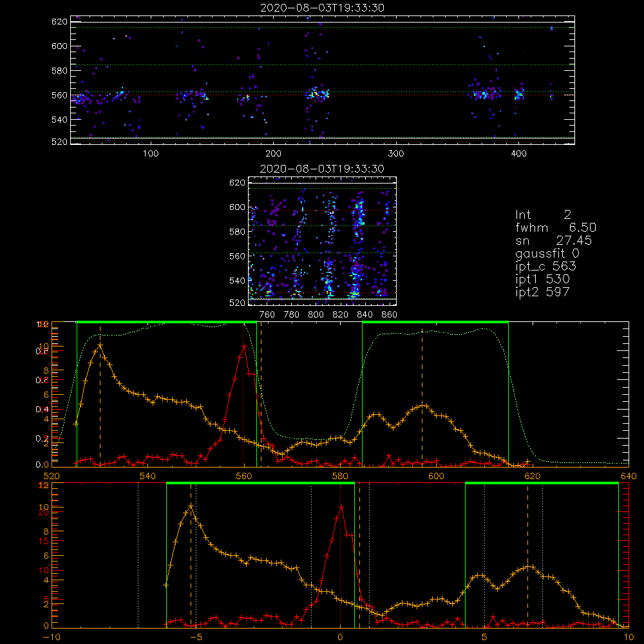The image size is (644, 644).
Task: Select the 'Int 2' readout line
Action: [544, 214]
